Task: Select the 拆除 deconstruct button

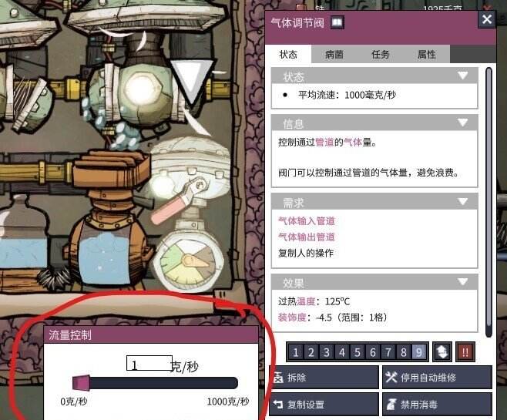Action: click(324, 378)
